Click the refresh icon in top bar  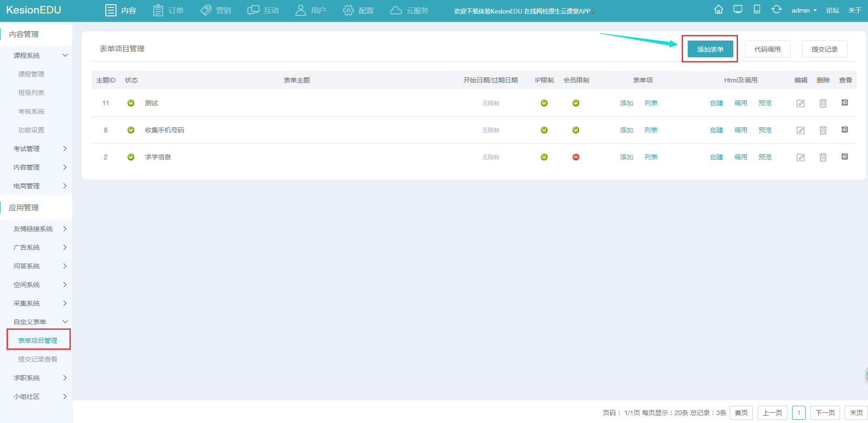[x=776, y=10]
